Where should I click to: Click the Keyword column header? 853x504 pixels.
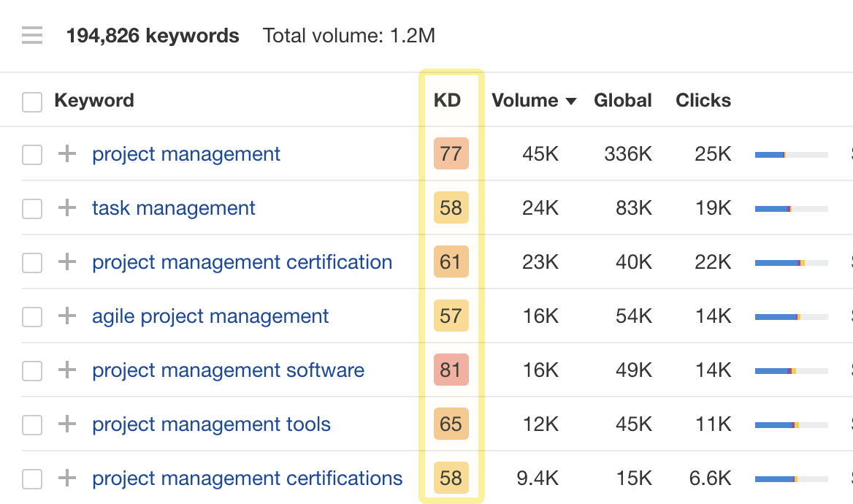94,100
